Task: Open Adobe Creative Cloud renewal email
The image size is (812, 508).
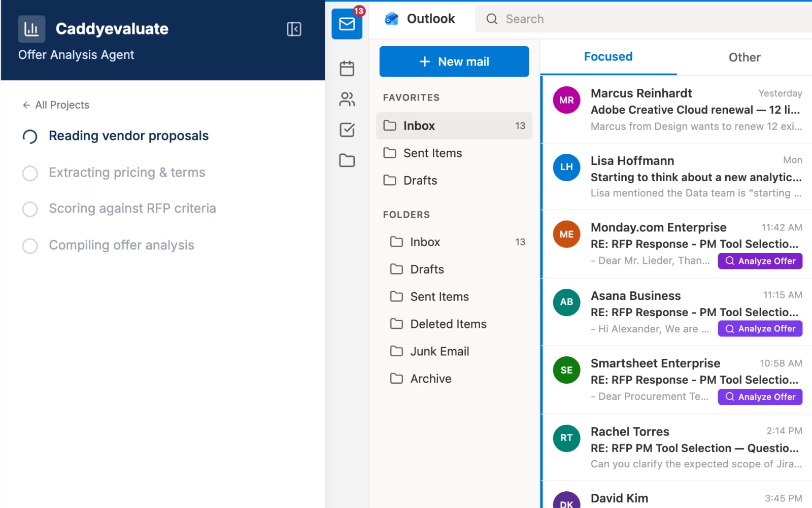Action: coord(677,110)
